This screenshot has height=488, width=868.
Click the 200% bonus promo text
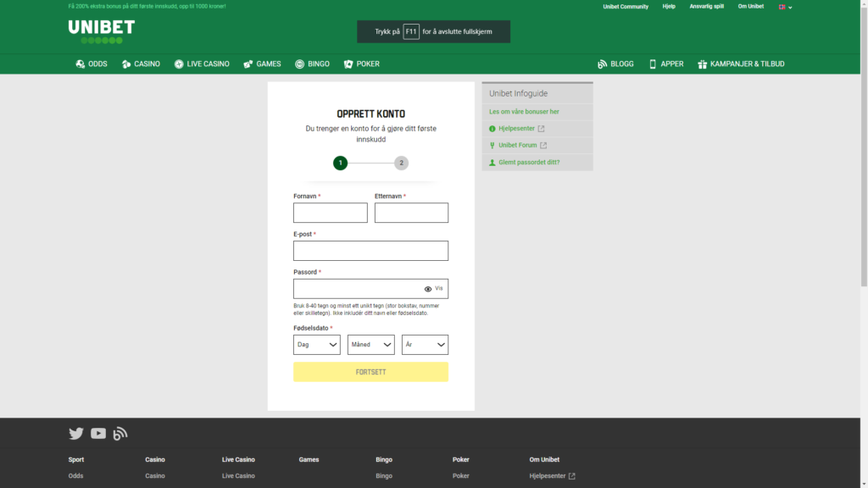point(147,7)
